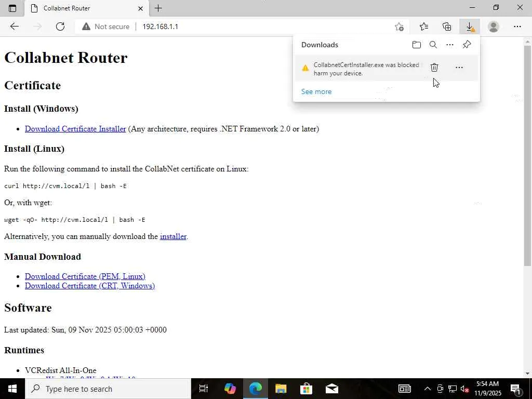Click the manual installer link
The height and width of the screenshot is (399, 532).
tap(173, 236)
